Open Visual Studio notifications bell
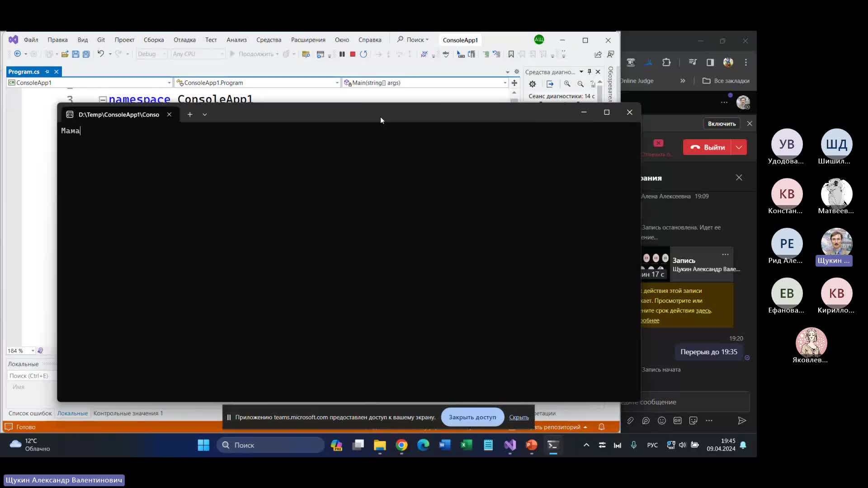Viewport: 868px width, 488px height. [x=602, y=427]
